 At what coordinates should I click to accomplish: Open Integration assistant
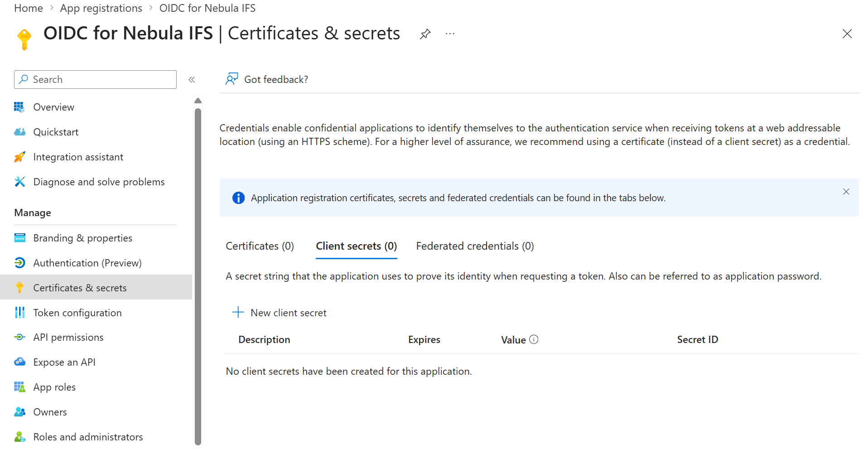pos(78,157)
